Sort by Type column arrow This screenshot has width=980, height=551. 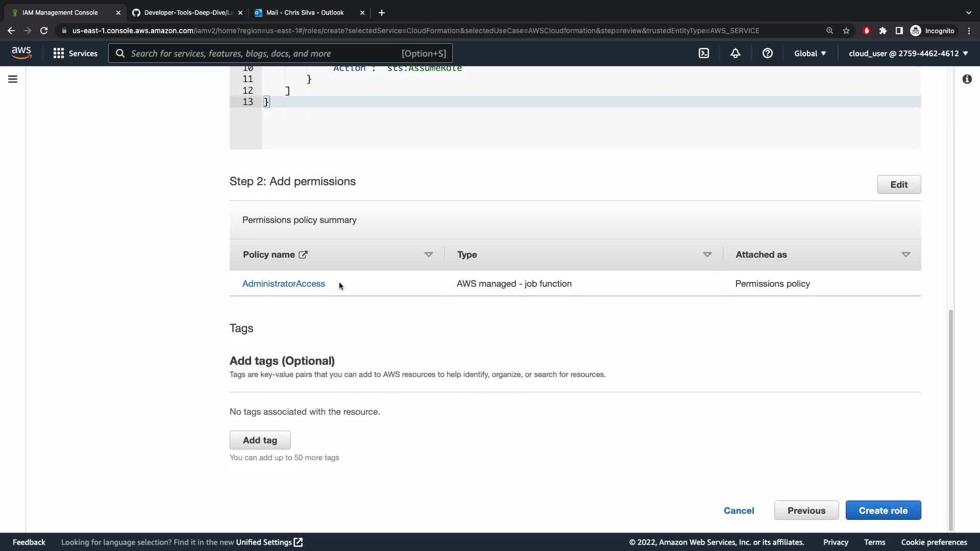coord(707,255)
